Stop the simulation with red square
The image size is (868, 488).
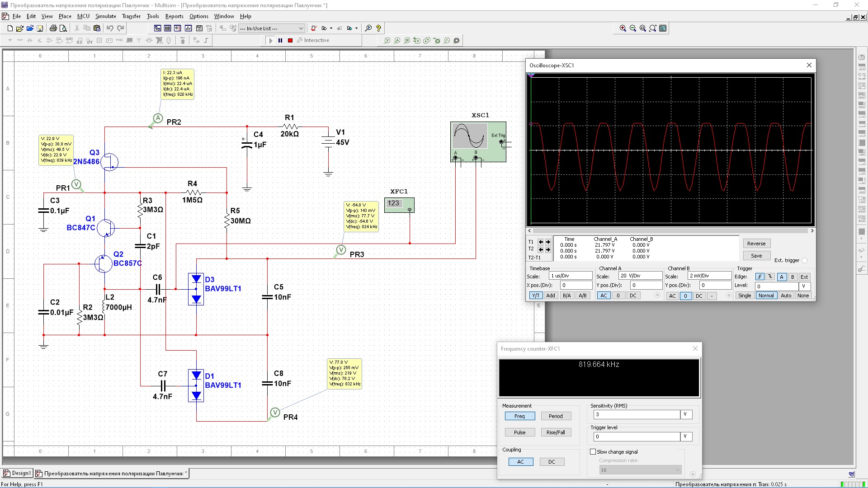(290, 41)
